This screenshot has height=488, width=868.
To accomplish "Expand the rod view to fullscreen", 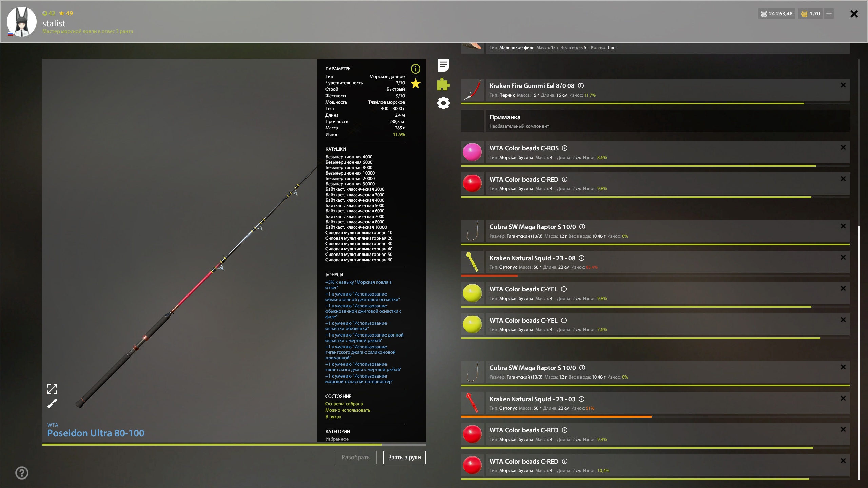I will click(x=52, y=389).
